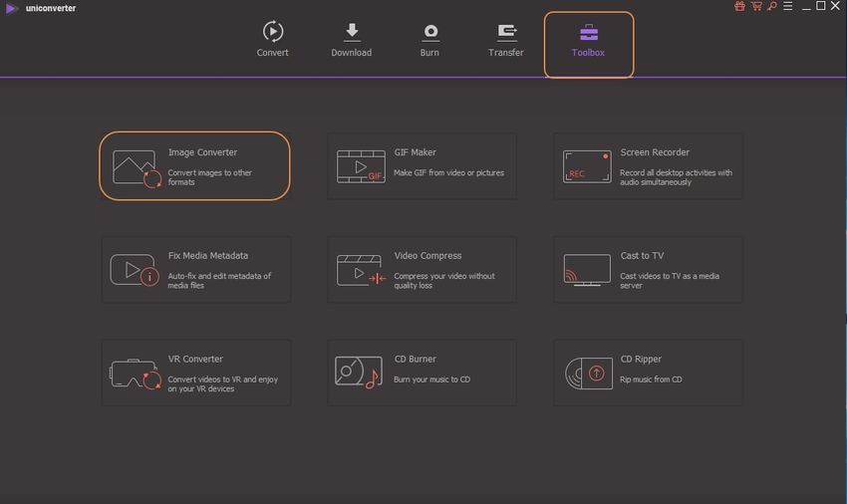The width and height of the screenshot is (847, 504).
Task: Open the shopping cart icon
Action: tap(756, 6)
